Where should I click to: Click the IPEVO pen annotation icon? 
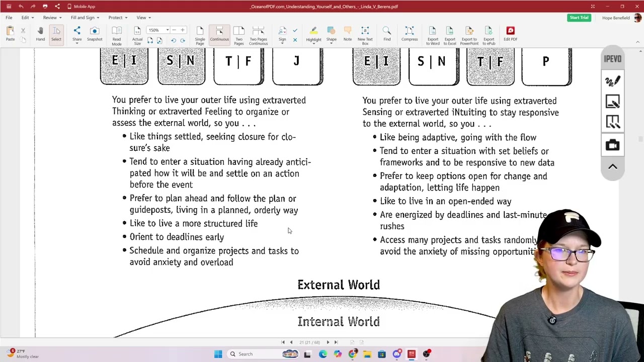tap(613, 81)
